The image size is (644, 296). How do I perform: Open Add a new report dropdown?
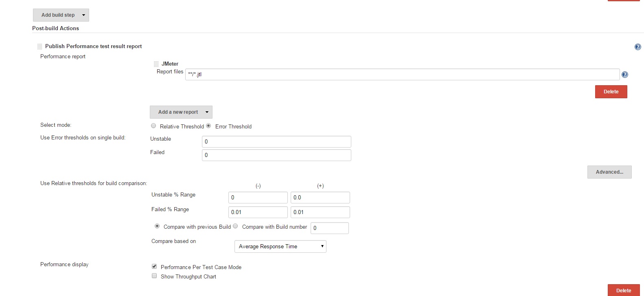tap(181, 112)
